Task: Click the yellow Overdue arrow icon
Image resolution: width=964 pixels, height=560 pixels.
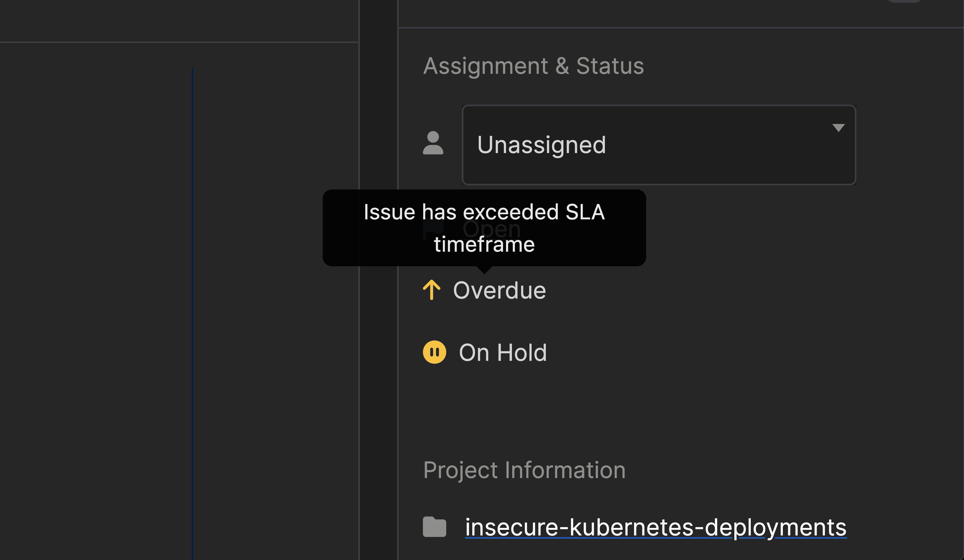Action: click(x=432, y=290)
